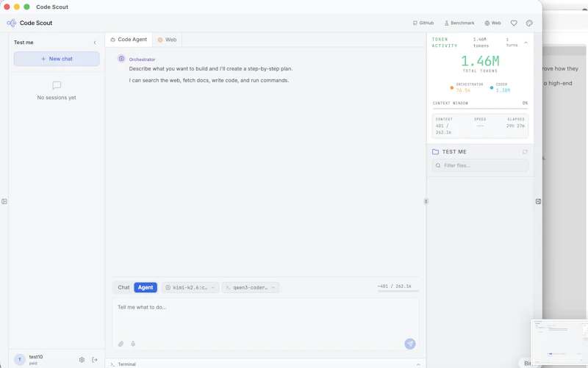Click the empty sessions chat bubble icon
Image resolution: width=588 pixels, height=368 pixels.
coord(57,85)
